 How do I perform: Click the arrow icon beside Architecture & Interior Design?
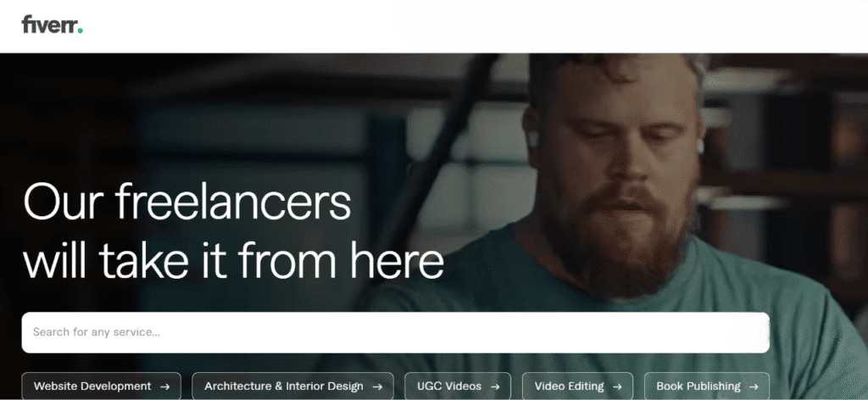[x=377, y=386]
